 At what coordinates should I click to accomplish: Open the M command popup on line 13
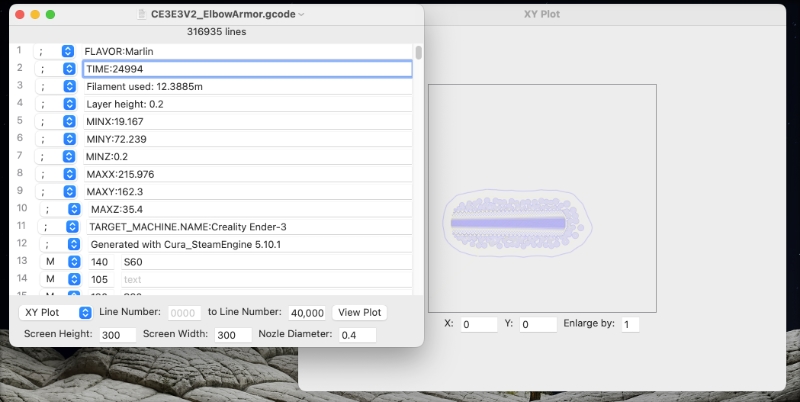click(68, 261)
